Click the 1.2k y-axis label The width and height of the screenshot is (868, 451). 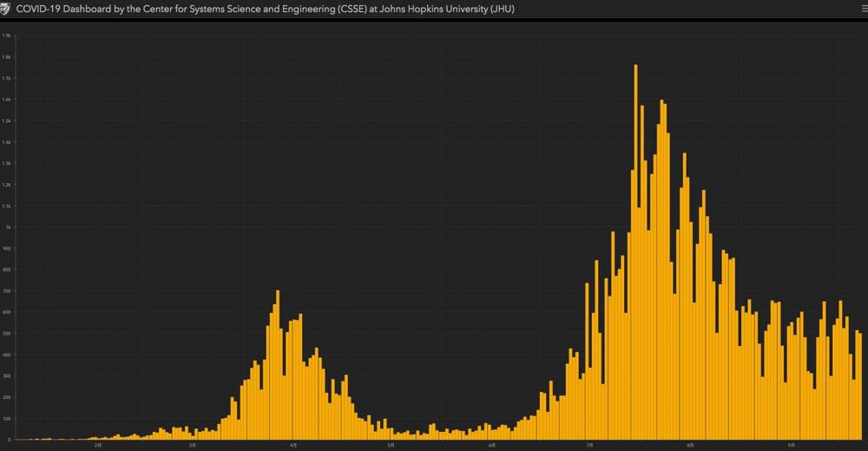pyautogui.click(x=7, y=184)
